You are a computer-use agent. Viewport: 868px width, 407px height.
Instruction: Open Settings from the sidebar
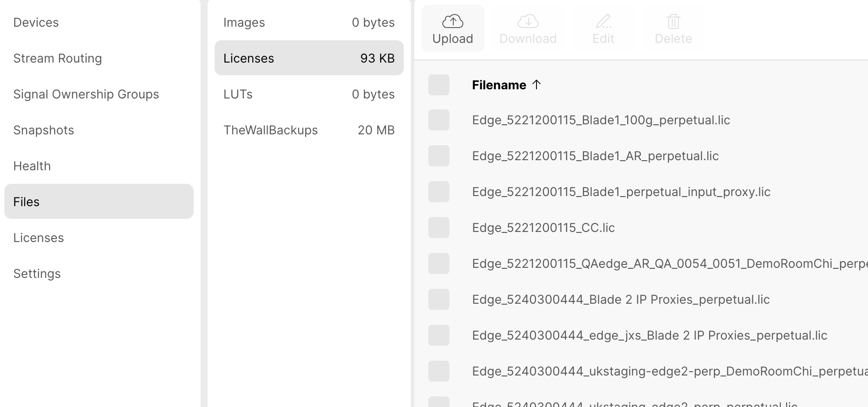pyautogui.click(x=37, y=274)
